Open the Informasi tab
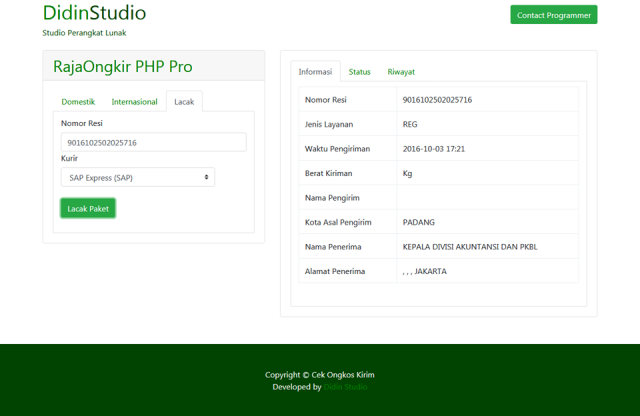 click(x=315, y=72)
